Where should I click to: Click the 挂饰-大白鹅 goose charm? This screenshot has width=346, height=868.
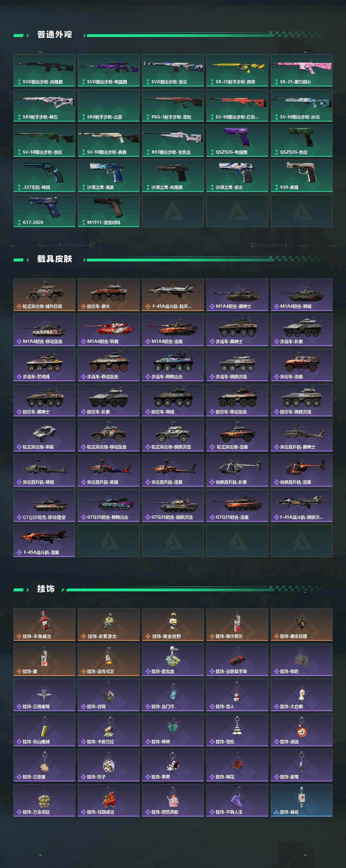coord(301,694)
